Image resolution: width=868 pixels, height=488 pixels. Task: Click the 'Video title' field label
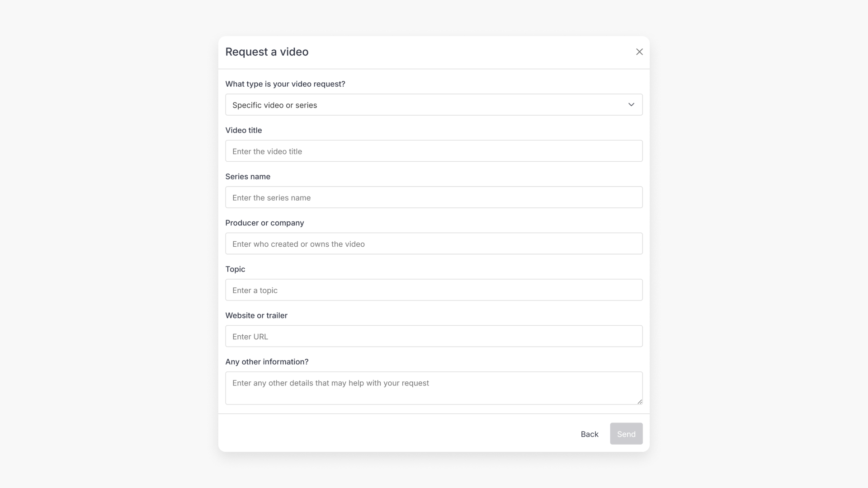click(x=243, y=130)
